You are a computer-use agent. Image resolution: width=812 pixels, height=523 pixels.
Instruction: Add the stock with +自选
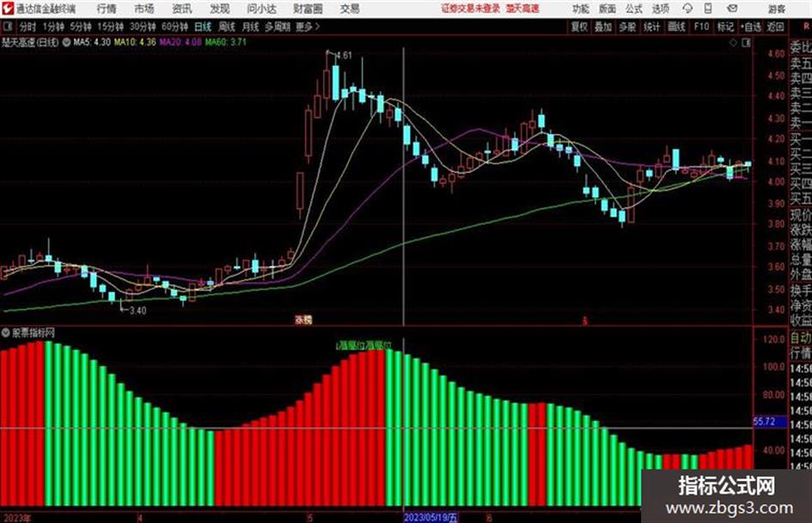coord(751,27)
